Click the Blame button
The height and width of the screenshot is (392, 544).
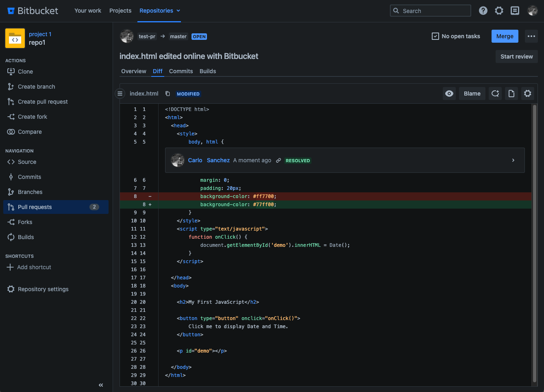(x=472, y=94)
